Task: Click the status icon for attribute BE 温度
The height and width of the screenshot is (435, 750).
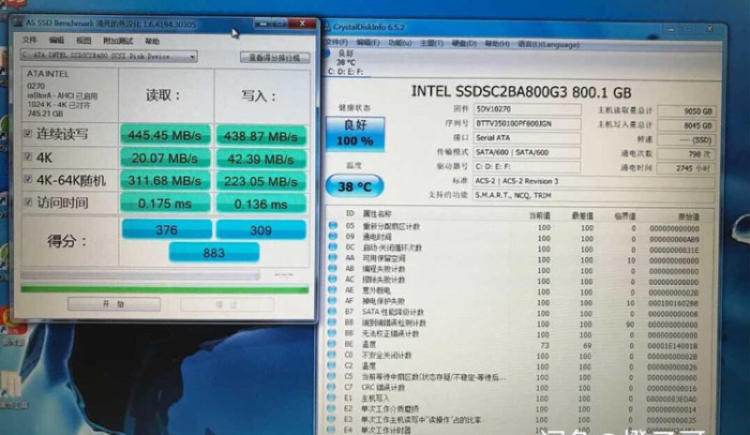Action: [332, 344]
